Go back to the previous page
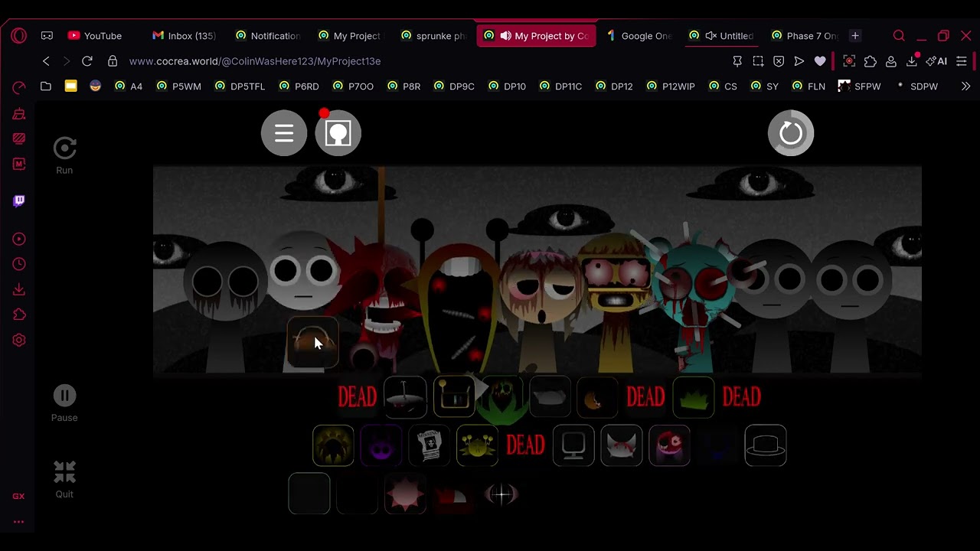The height and width of the screenshot is (551, 980). [46, 61]
